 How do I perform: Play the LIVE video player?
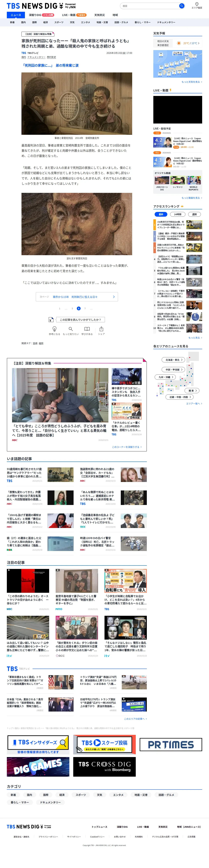pos(178,109)
